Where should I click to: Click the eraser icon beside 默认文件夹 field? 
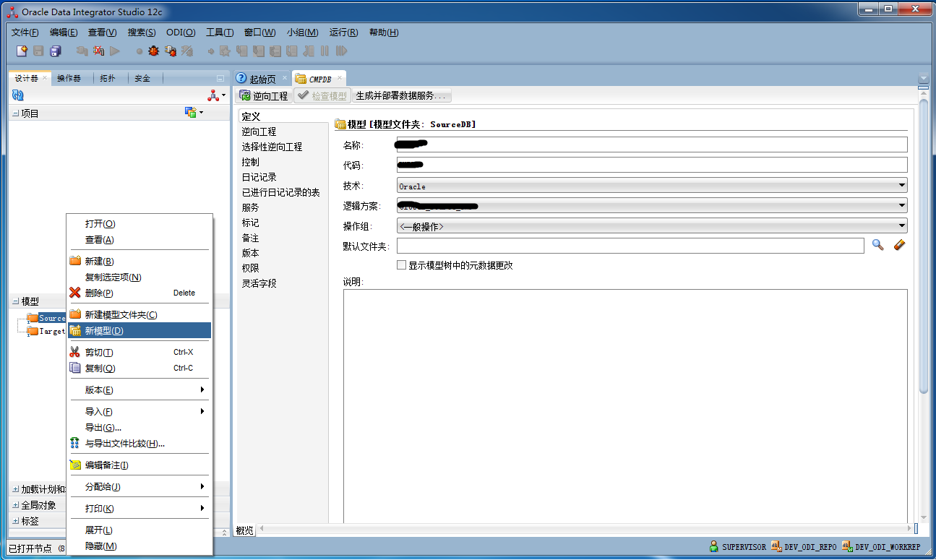(899, 245)
